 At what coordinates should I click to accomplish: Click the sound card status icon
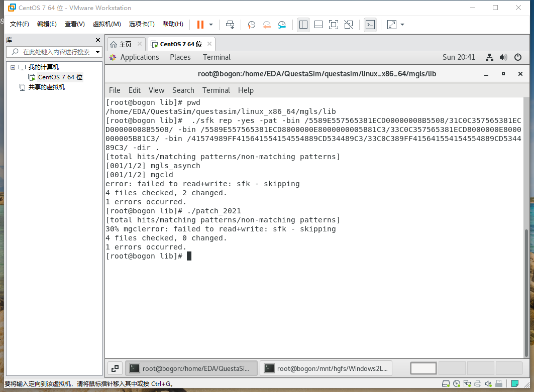point(488,384)
